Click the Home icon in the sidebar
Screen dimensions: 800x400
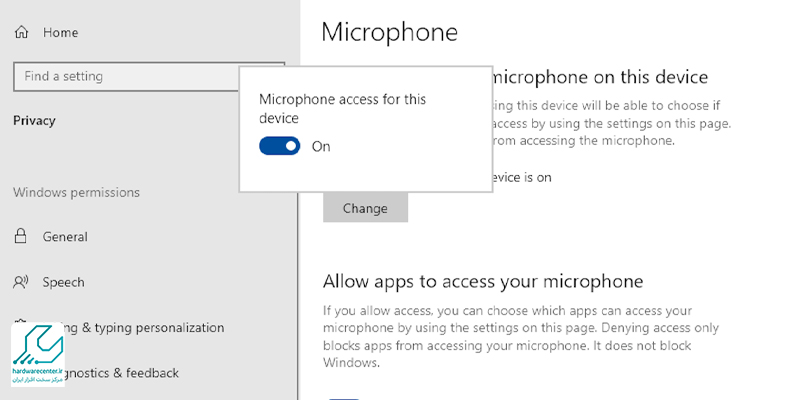[x=21, y=32]
